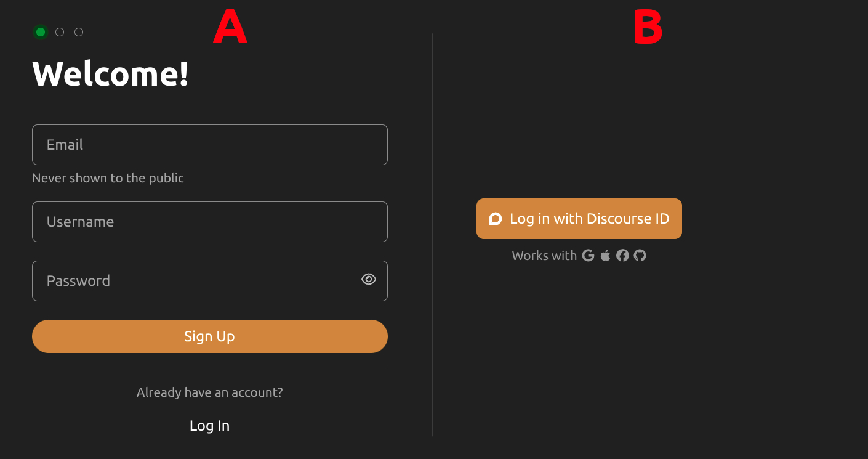Click the "Never shown to the public" hint
868x459 pixels.
(108, 178)
